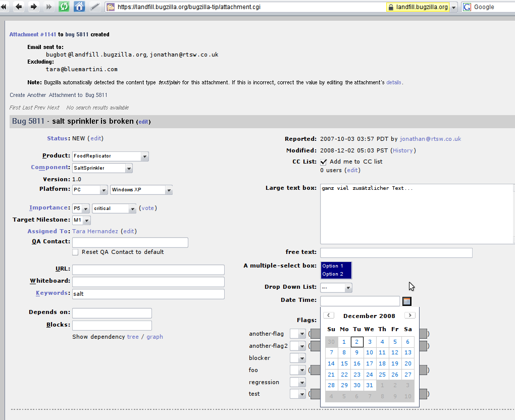Open the regression flag dropdown
This screenshot has width=515, height=420.
click(298, 382)
